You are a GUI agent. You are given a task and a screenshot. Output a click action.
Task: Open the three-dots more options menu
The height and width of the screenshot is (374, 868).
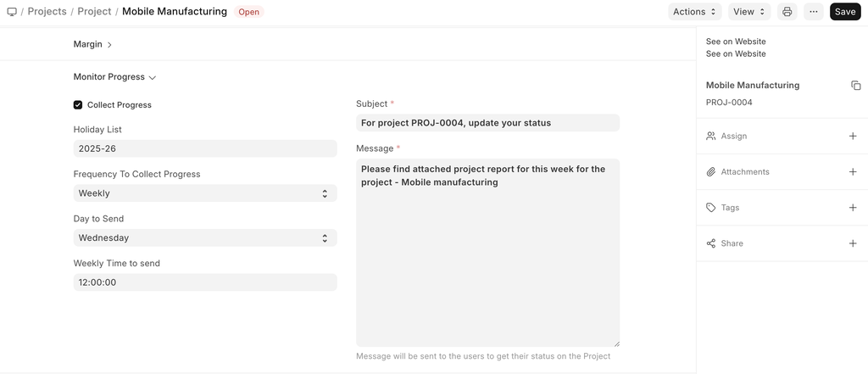[814, 12]
